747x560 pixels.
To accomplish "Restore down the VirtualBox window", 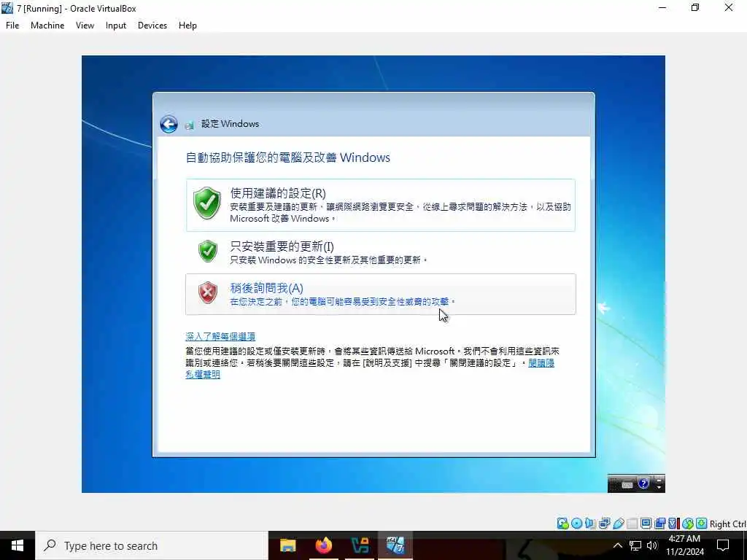I will click(695, 8).
